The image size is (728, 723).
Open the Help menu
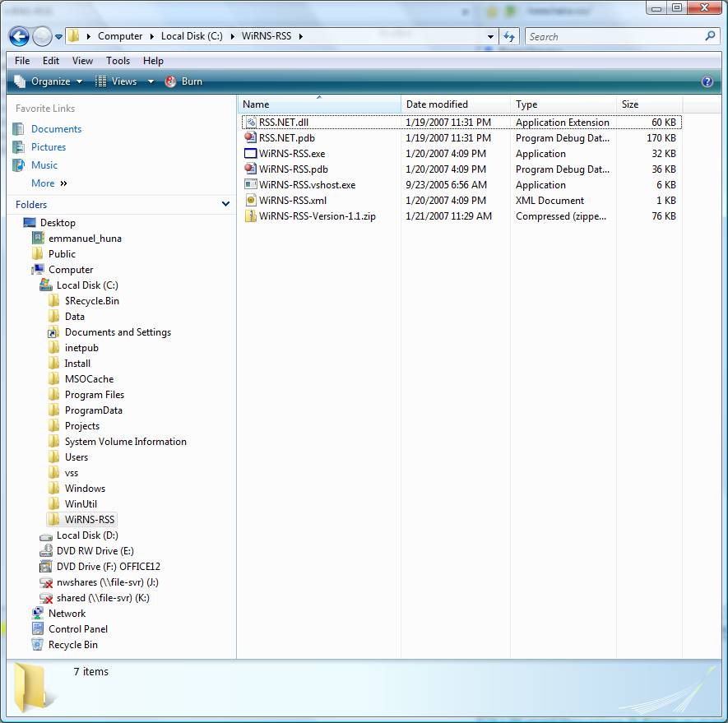(153, 61)
